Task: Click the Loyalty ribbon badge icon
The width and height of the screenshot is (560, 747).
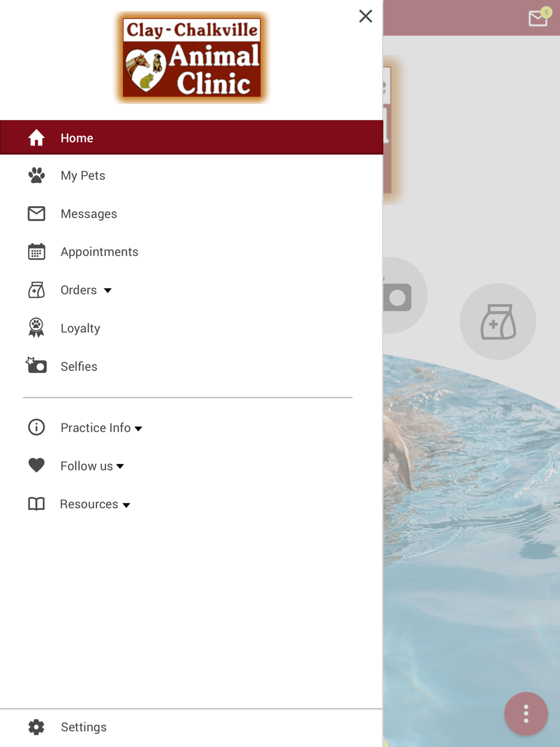Action: click(36, 328)
